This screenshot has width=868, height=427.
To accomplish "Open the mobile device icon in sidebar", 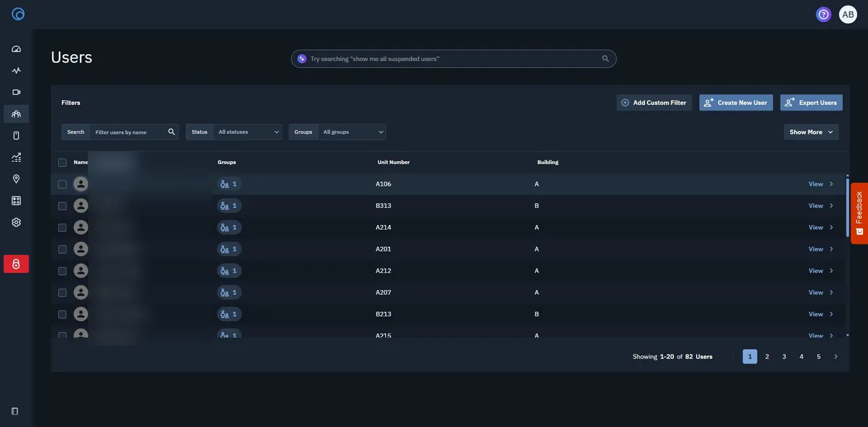I will (x=16, y=136).
